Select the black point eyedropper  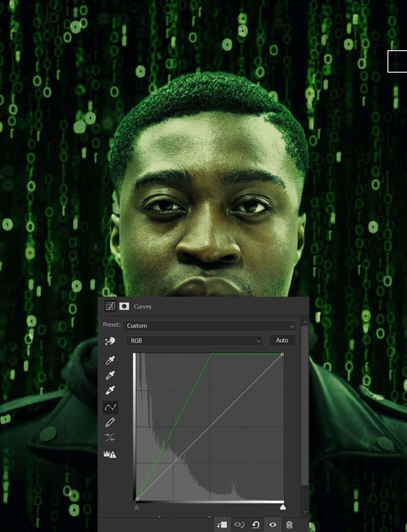click(110, 360)
